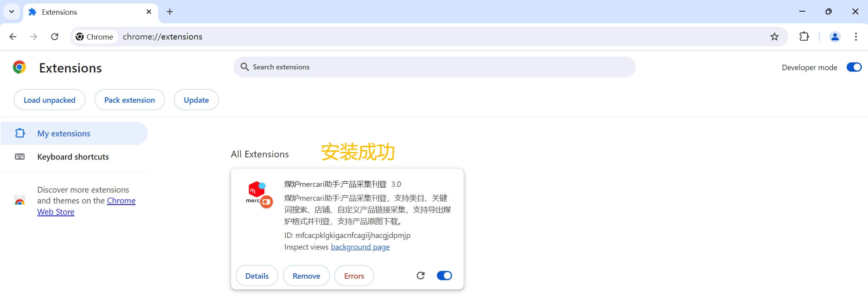Screen dimensions: 868x305
Task: Reload the page from the toolbar
Action: point(55,36)
